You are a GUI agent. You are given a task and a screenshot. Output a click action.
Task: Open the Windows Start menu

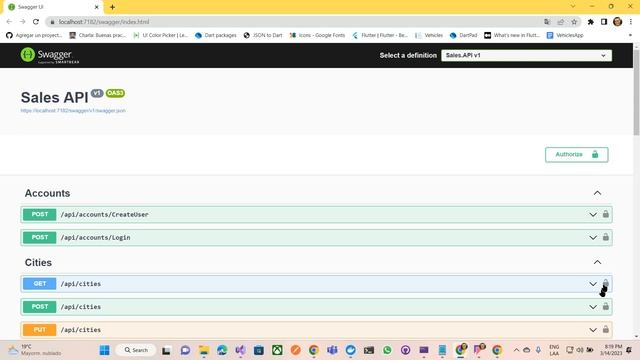point(104,350)
